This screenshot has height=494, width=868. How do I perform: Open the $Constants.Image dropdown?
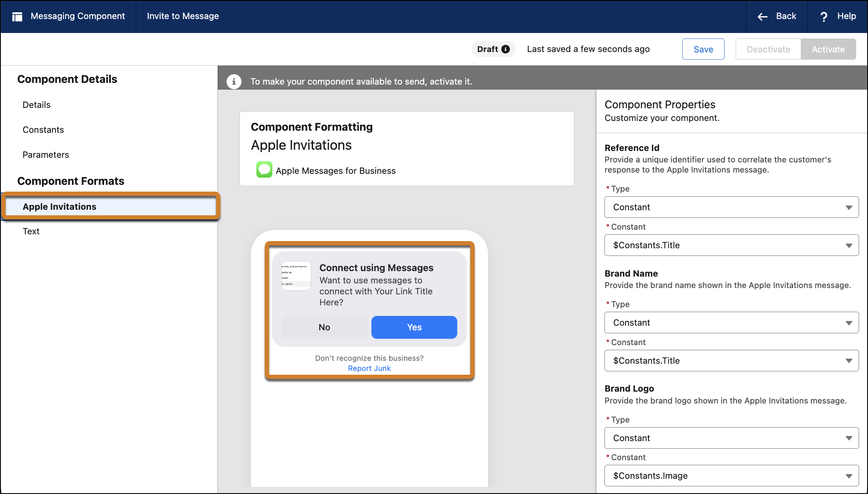pos(731,476)
